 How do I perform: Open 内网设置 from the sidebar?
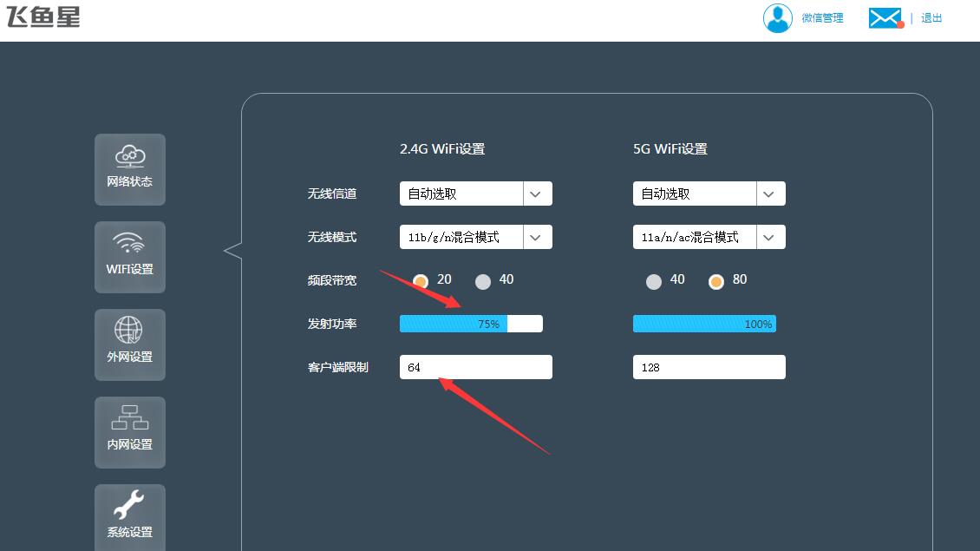pos(129,432)
